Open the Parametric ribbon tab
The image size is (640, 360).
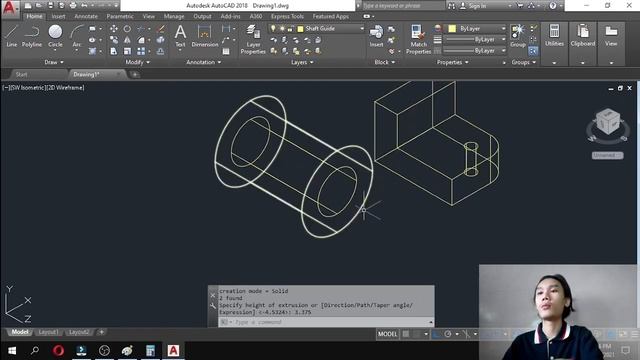[120, 16]
